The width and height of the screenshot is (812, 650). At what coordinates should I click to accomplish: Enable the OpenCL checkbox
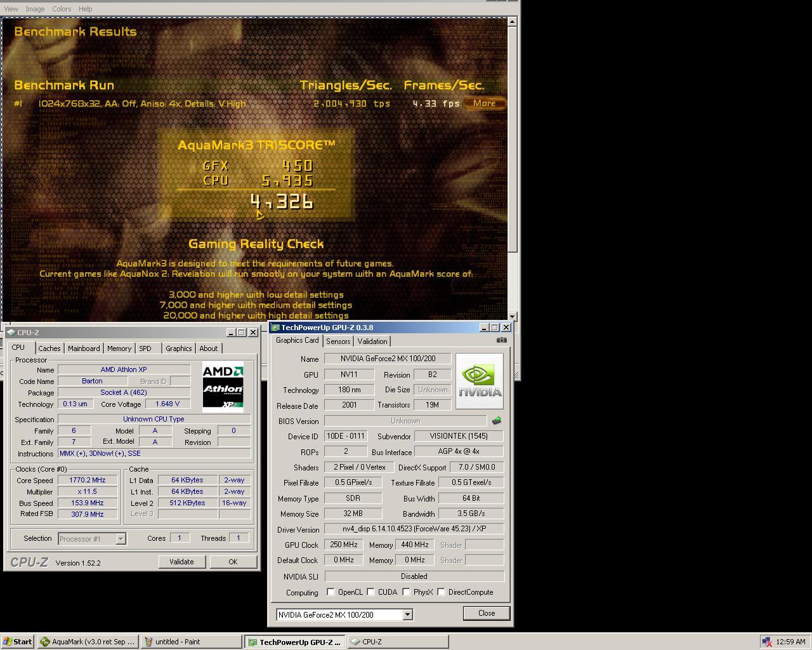[331, 592]
